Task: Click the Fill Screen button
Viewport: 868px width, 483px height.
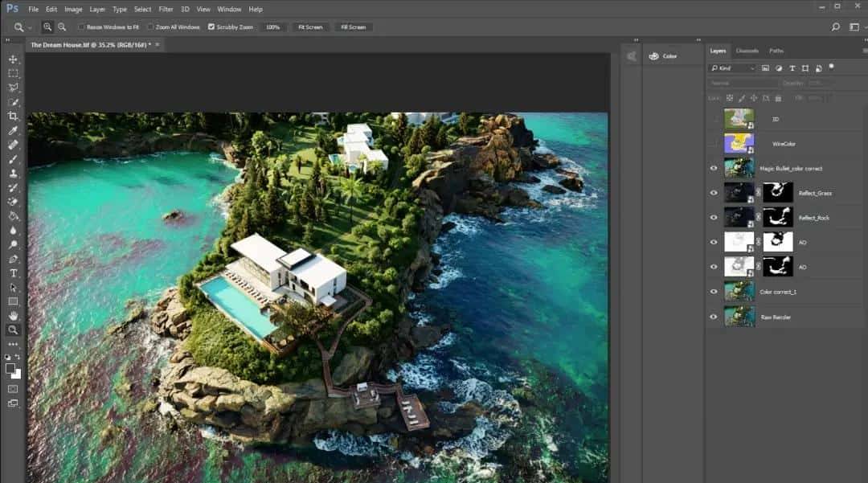Action: coord(354,27)
